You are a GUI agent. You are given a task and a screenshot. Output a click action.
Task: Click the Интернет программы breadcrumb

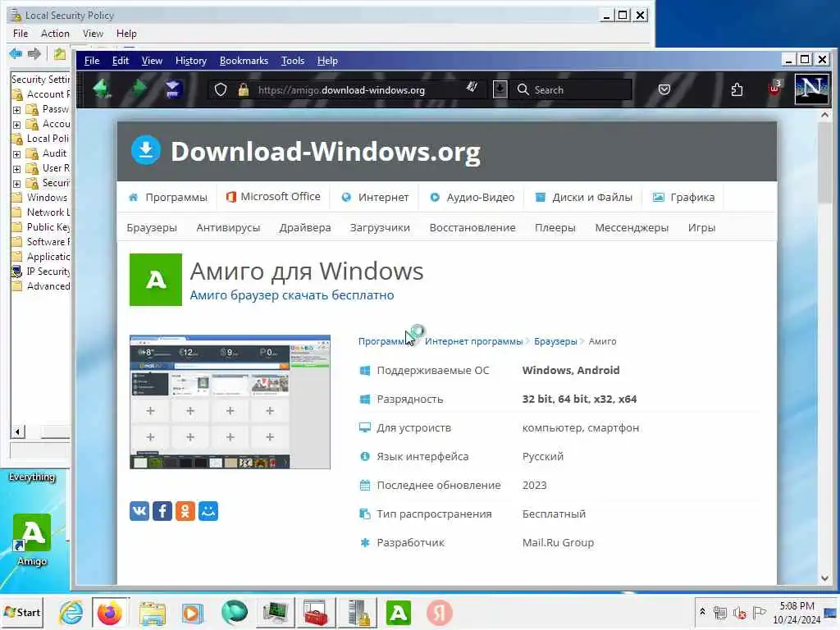[x=473, y=341]
